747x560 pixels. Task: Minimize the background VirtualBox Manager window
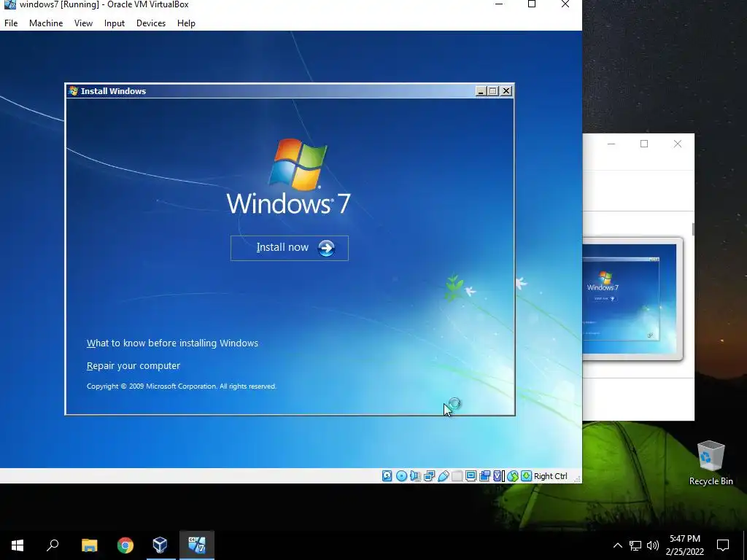pos(611,144)
